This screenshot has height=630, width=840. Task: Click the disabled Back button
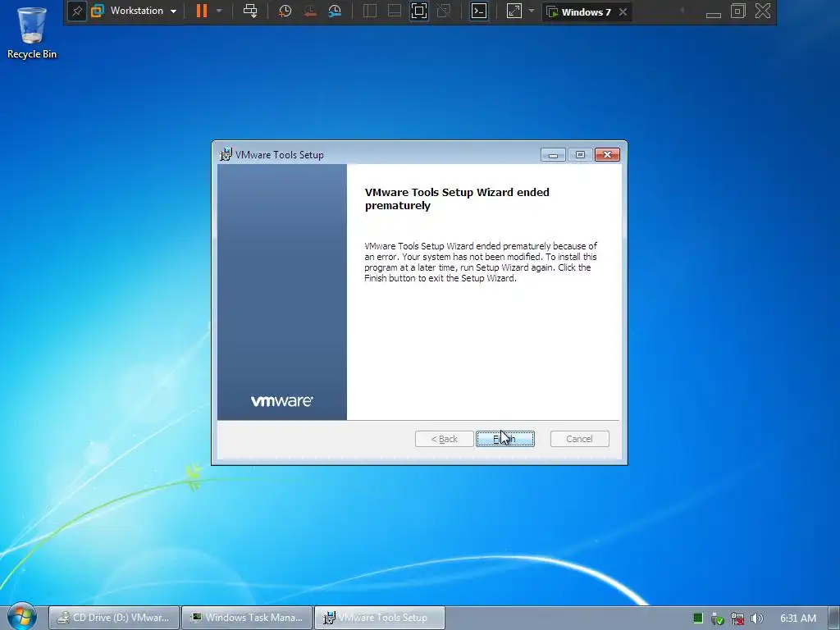click(444, 439)
